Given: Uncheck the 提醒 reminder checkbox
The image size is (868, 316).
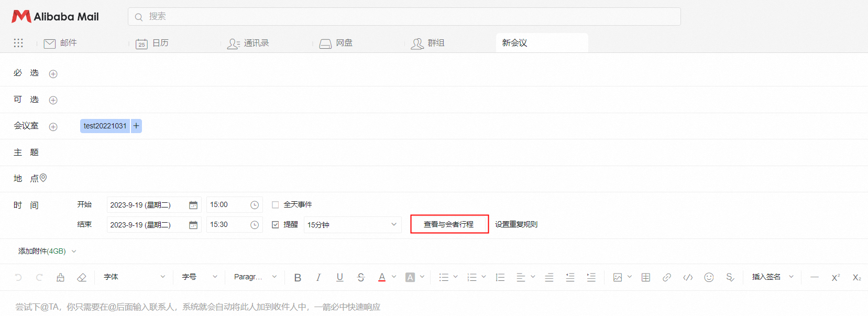Looking at the screenshot, I should [275, 225].
